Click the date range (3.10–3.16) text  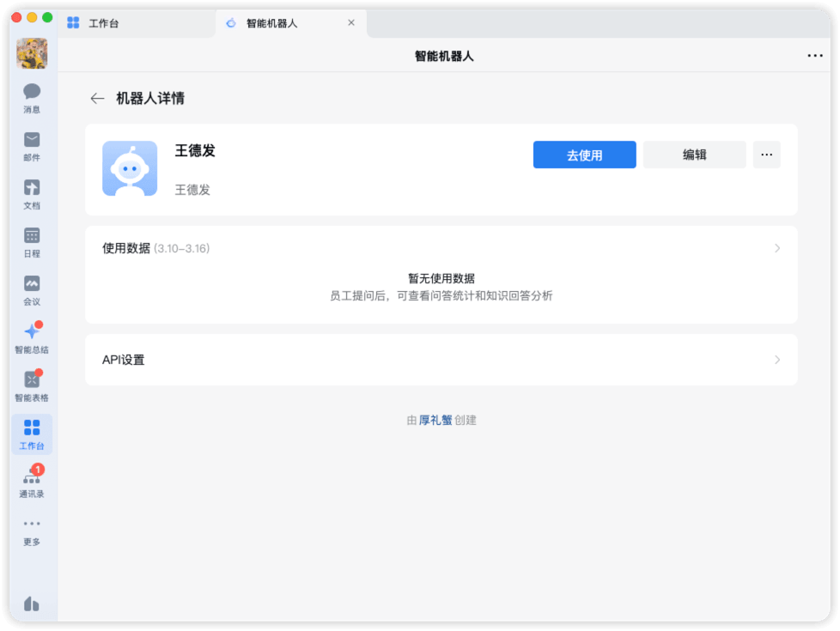(181, 249)
